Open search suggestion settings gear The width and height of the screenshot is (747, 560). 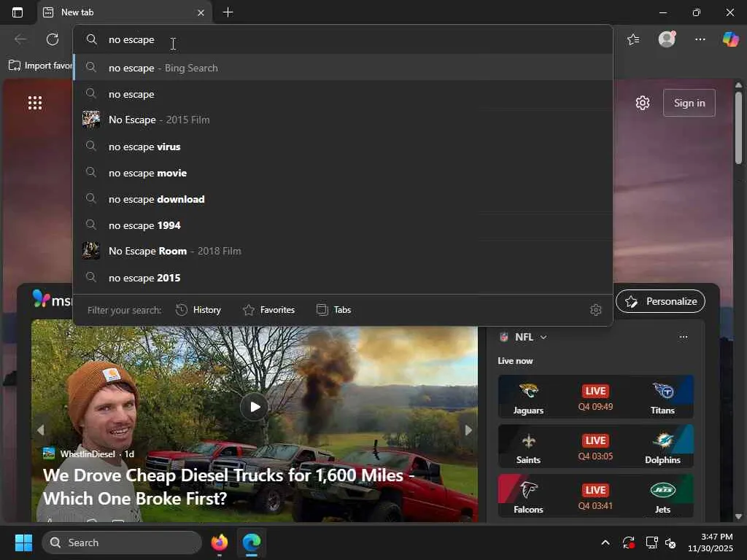coord(595,310)
